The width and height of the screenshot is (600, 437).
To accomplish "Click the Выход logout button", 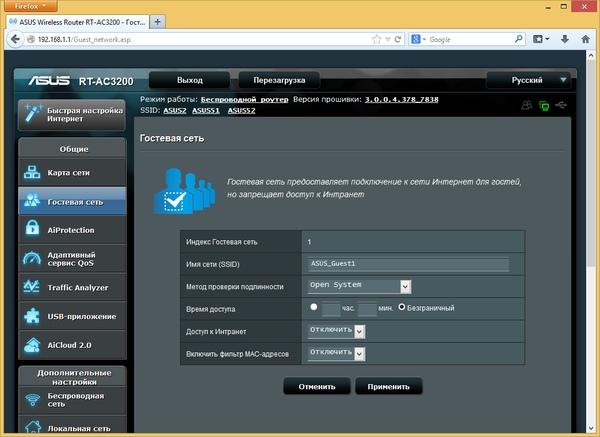I will (190, 80).
